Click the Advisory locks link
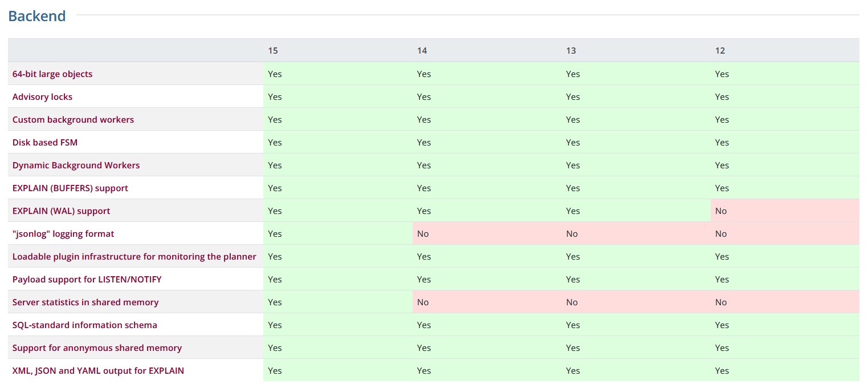Screen dimensions: 868x388 pyautogui.click(x=43, y=97)
